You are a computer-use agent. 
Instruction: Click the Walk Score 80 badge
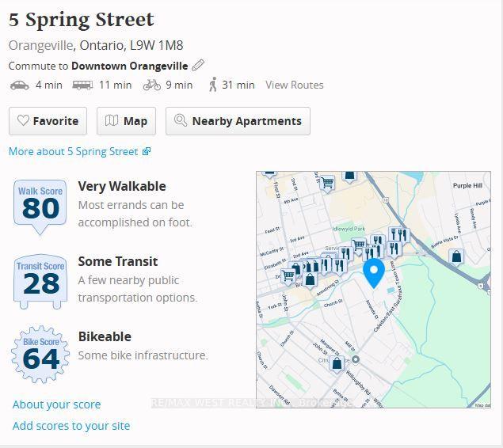click(40, 207)
